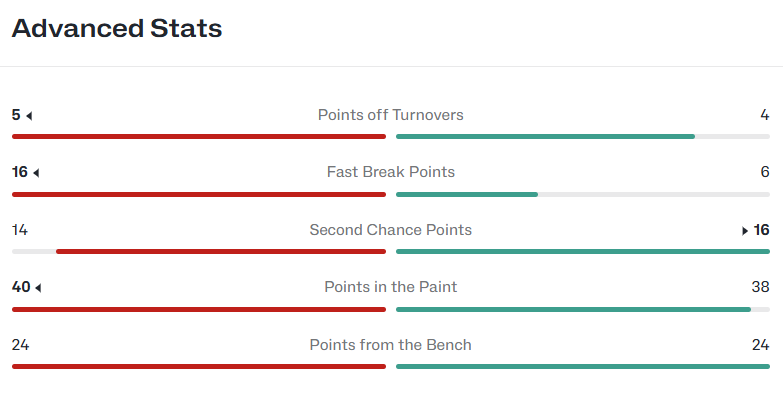This screenshot has height=395, width=783.
Task: Click green Fast Break Points bar
Action: 467,194
